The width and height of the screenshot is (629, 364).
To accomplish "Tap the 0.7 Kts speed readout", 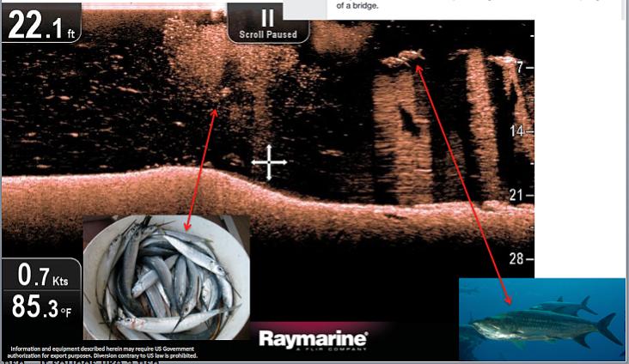I will 43,276.
